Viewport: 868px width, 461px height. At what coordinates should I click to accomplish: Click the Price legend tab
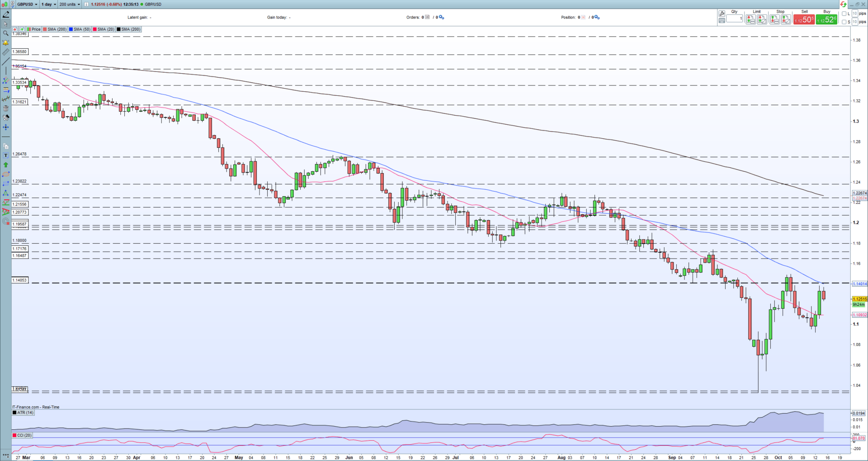click(x=34, y=29)
